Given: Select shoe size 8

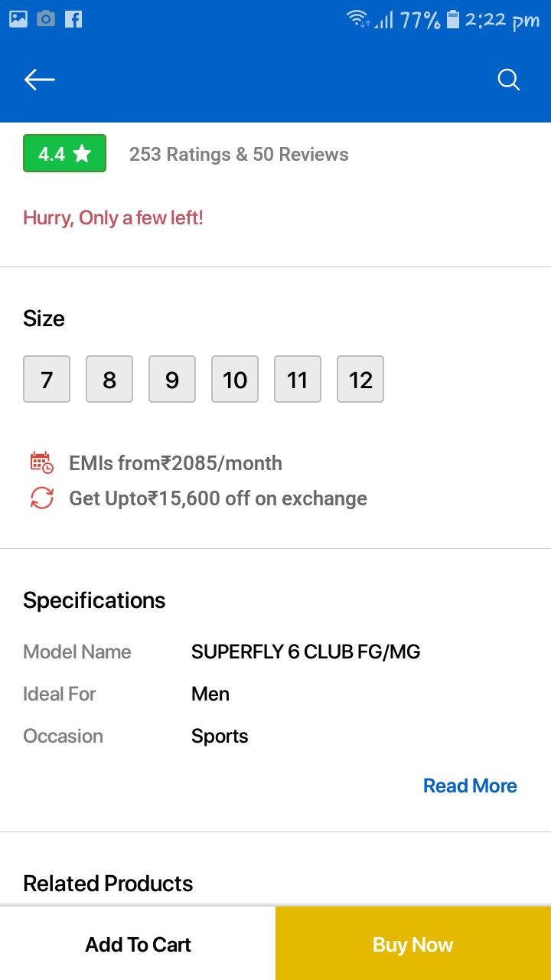Looking at the screenshot, I should pos(109,379).
